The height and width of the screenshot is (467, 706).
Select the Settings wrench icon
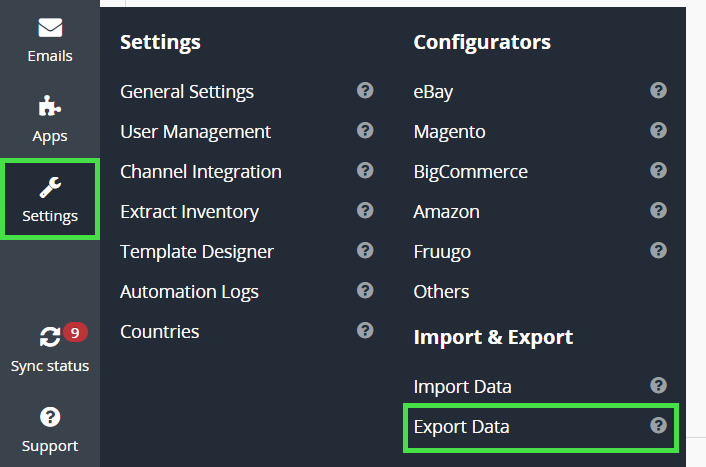[50, 187]
